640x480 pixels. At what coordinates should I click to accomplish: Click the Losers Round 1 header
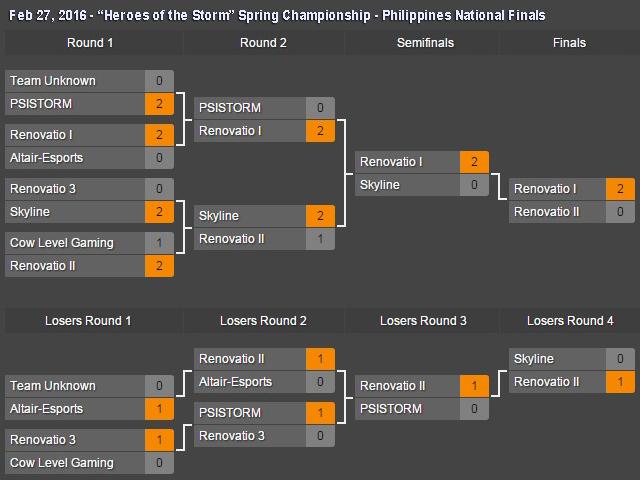(88, 321)
